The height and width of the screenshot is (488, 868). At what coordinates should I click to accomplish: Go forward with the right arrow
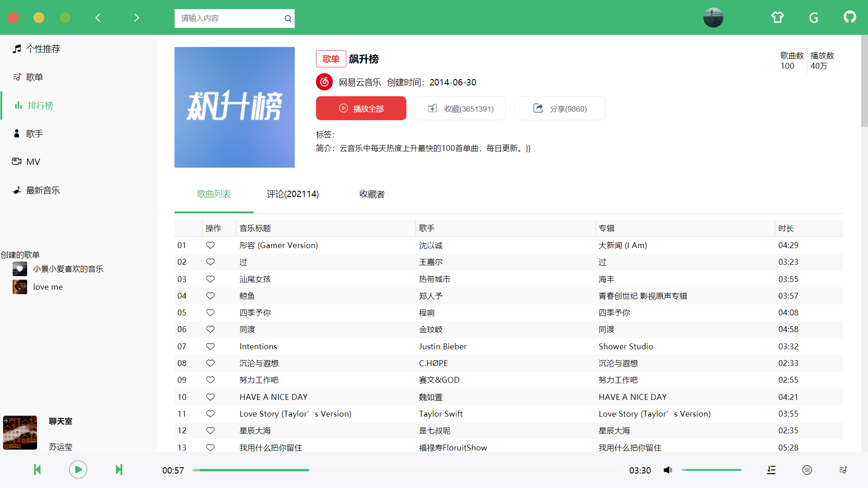pyautogui.click(x=137, y=18)
